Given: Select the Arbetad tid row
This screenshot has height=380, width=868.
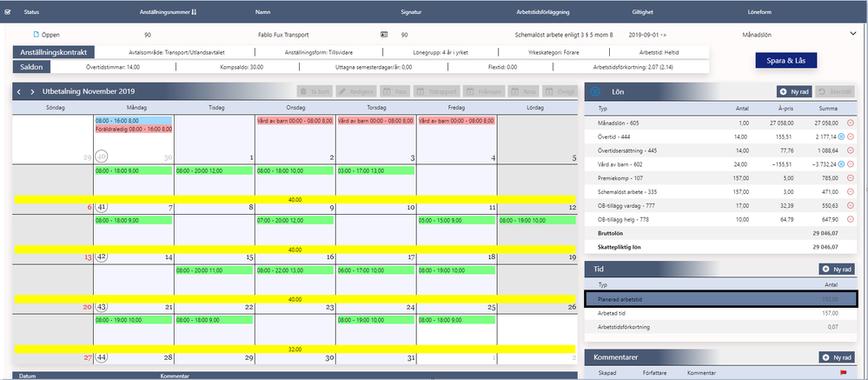Looking at the screenshot, I should 721,313.
